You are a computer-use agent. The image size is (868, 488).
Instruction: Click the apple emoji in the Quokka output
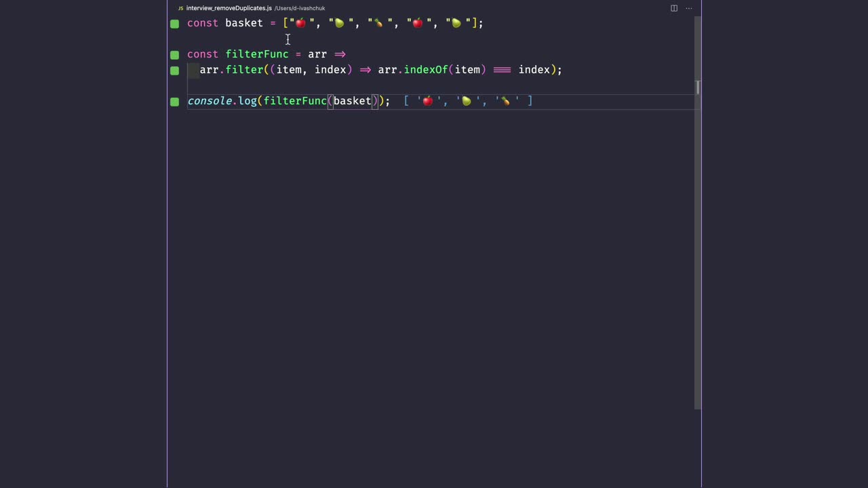(427, 100)
